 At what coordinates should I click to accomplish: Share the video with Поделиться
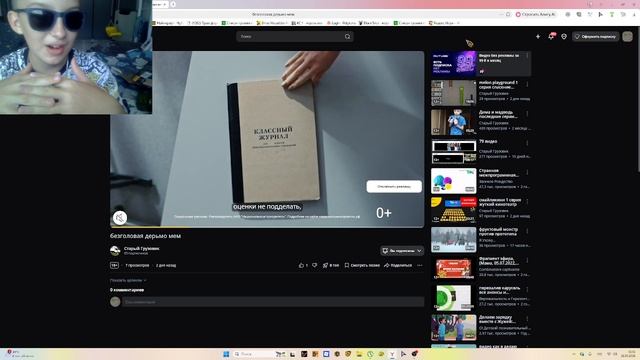(398, 265)
